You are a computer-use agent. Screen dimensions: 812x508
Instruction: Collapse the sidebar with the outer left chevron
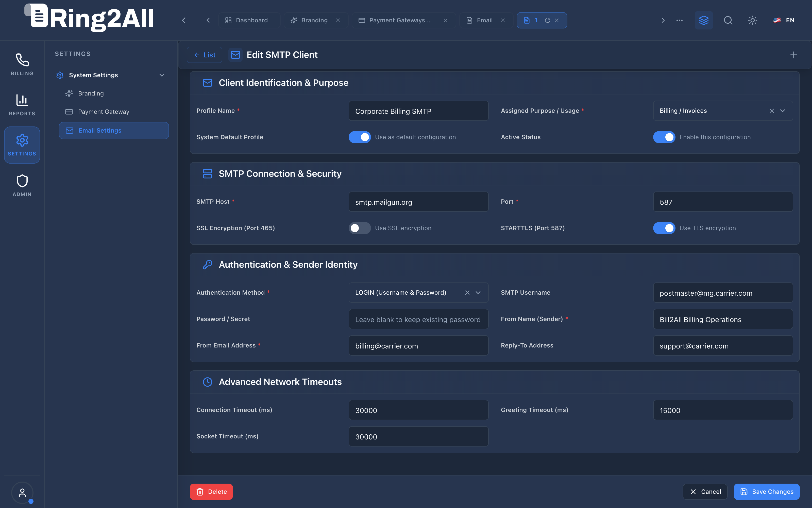pyautogui.click(x=183, y=20)
